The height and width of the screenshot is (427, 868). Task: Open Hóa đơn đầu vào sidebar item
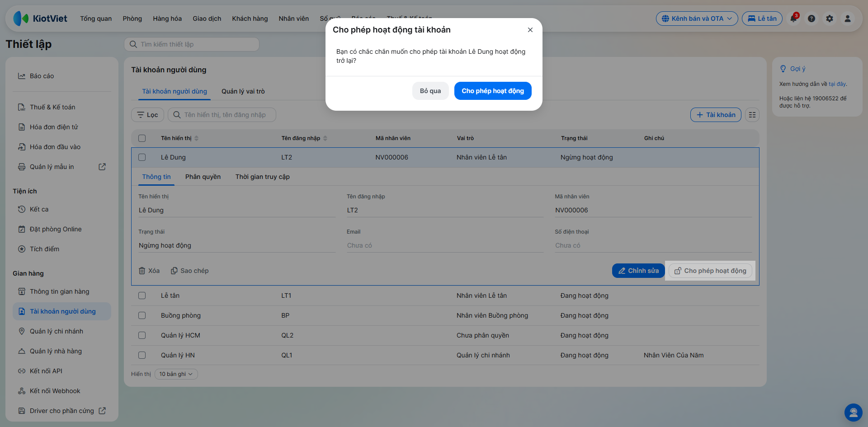pyautogui.click(x=62, y=147)
